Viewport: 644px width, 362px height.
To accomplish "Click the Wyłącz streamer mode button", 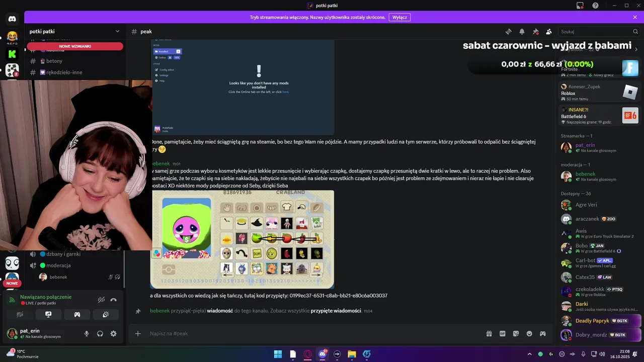I will coord(399,17).
